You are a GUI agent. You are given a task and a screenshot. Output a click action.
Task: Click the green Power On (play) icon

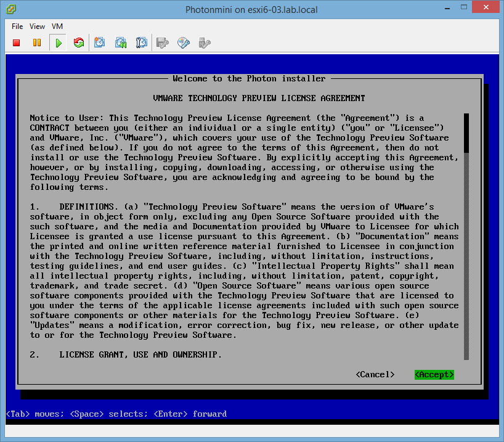pos(58,43)
